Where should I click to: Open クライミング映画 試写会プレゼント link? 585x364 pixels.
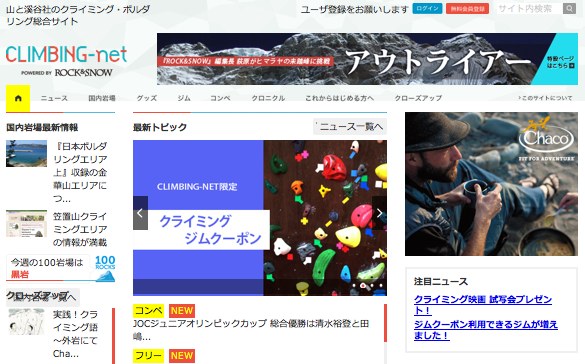[x=483, y=305]
